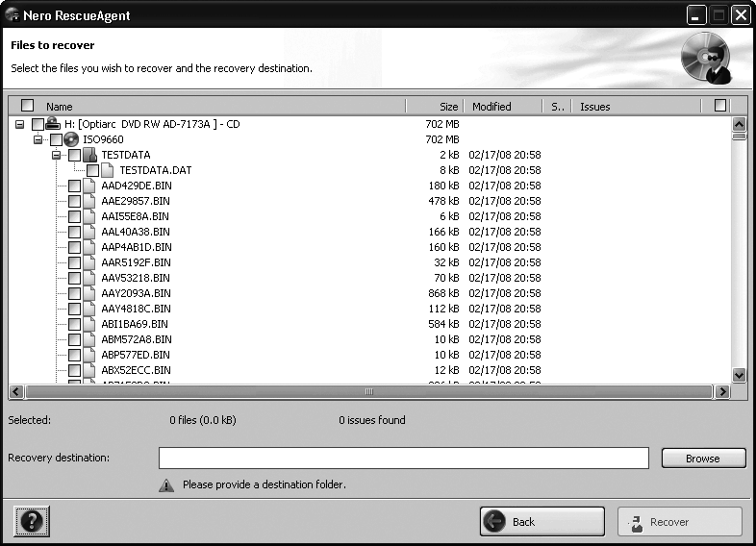
Task: Enable the checkbox for ABI1BA69.BIN
Action: point(74,324)
